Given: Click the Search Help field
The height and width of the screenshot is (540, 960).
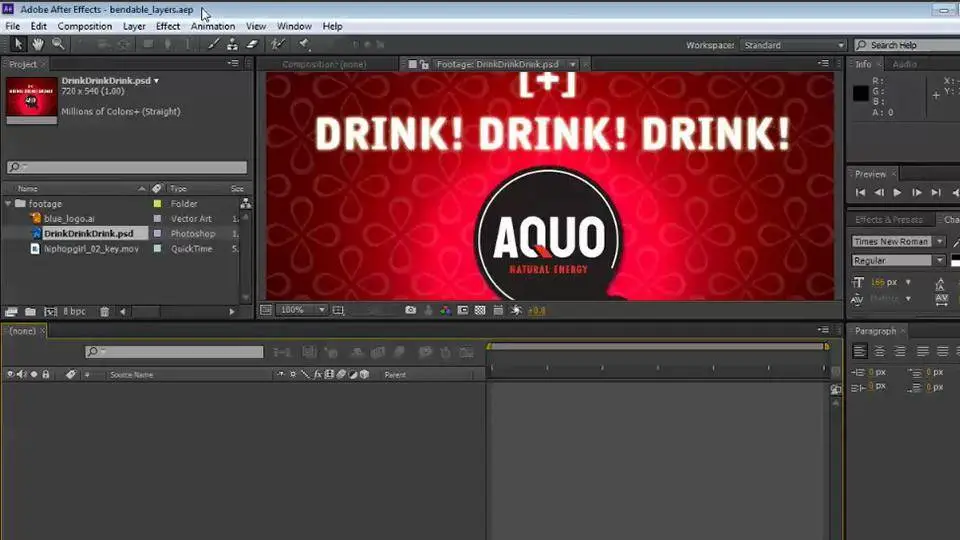Looking at the screenshot, I should click(907, 45).
